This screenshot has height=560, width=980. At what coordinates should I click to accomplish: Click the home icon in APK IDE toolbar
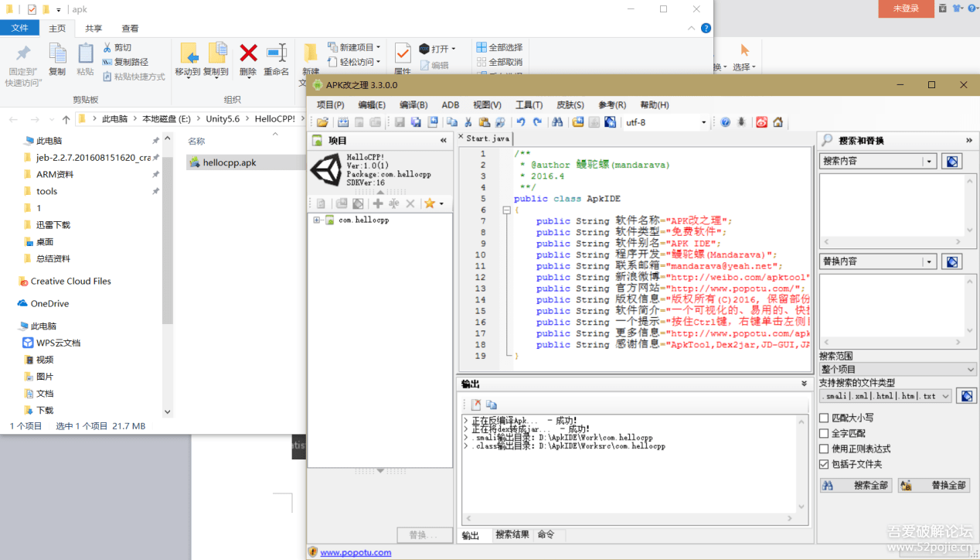click(x=778, y=122)
